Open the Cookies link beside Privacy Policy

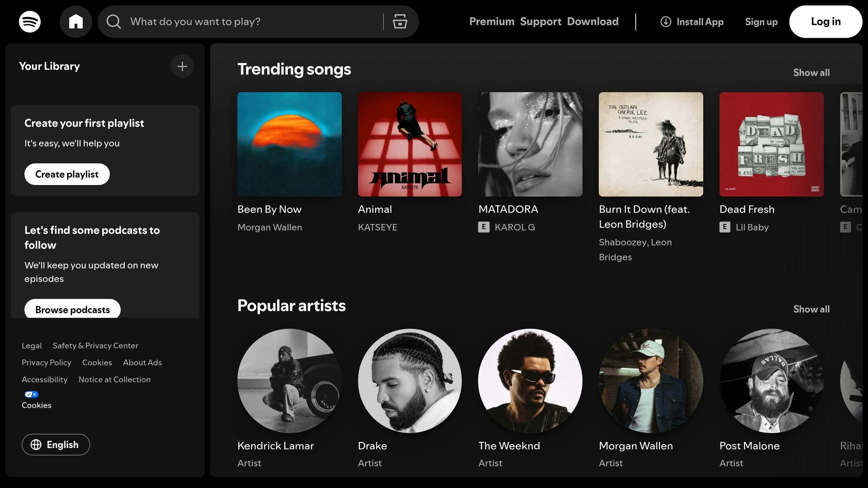coord(97,363)
